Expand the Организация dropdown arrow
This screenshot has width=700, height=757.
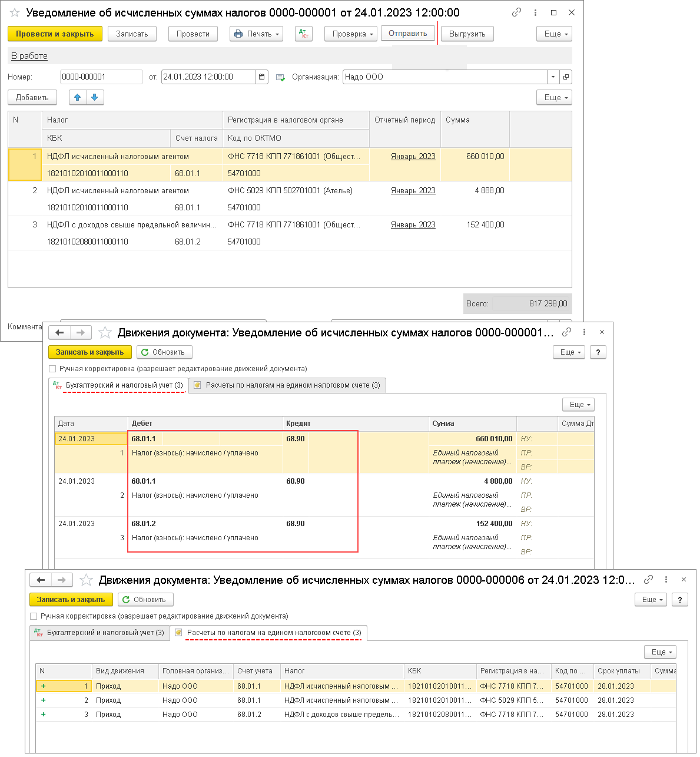tap(553, 77)
